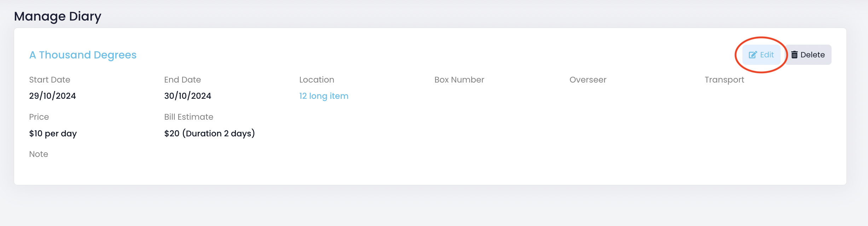Click the trash can icon beside Delete
This screenshot has width=868, height=226.
click(x=794, y=55)
